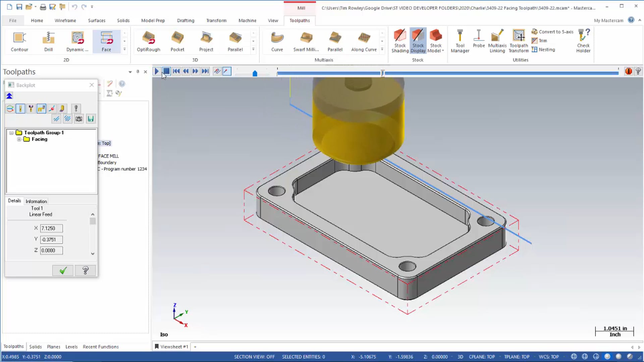Expand the 3D toolpaths gallery

pos(253,49)
